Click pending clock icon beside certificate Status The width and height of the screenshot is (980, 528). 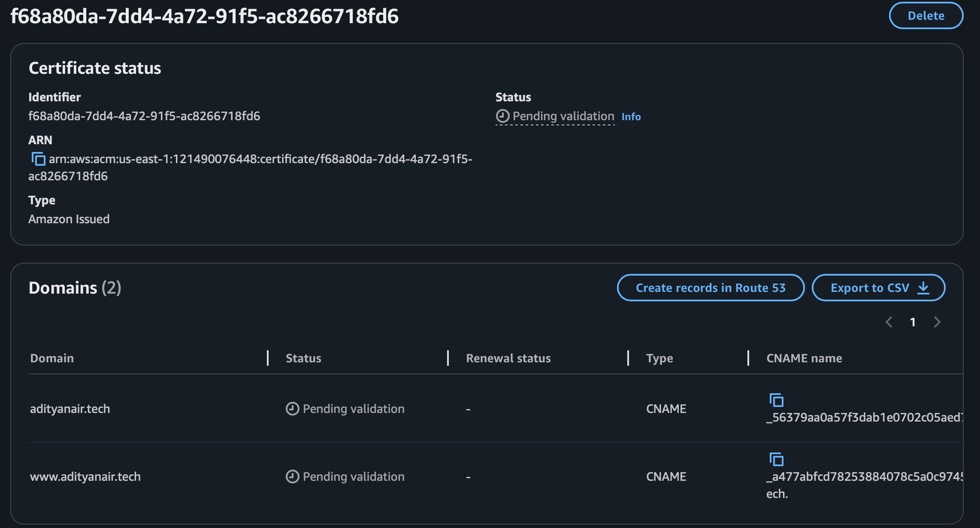pos(502,116)
